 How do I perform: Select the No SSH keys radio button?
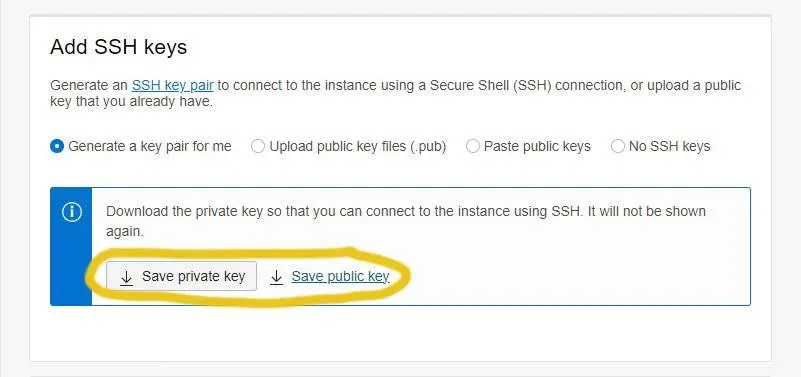point(618,147)
